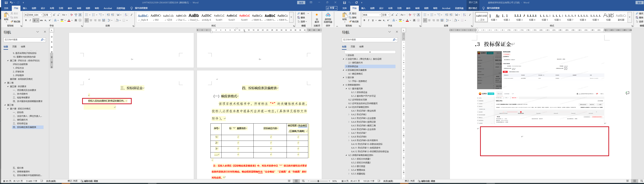Click the Cut scissors icon in right window
This screenshot has width=644, height=184.
(351, 14)
